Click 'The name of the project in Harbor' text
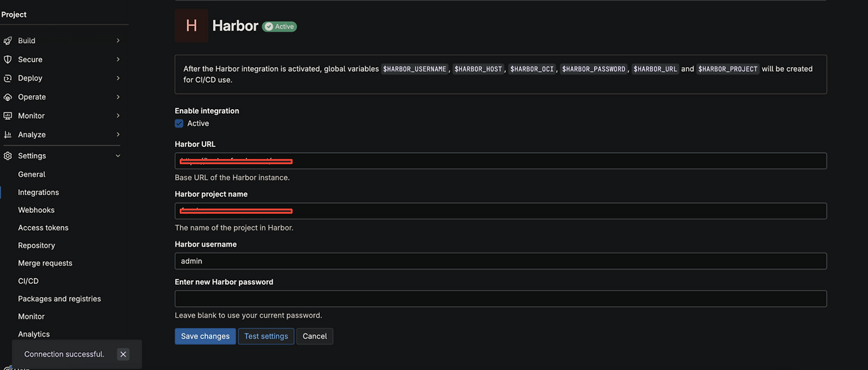 (x=234, y=228)
